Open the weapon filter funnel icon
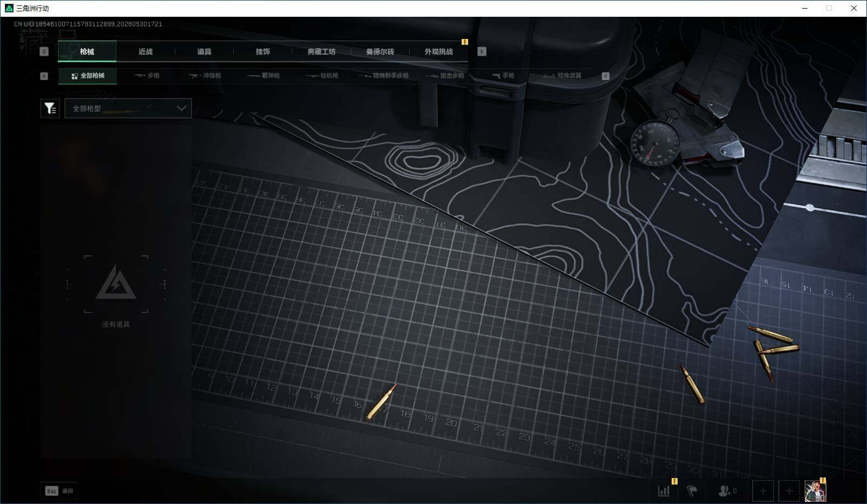 50,108
